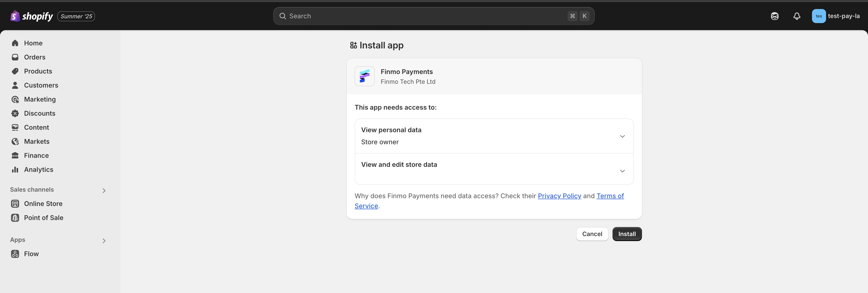This screenshot has height=293, width=868.
Task: Open the Sidekick assistant icon
Action: (775, 16)
